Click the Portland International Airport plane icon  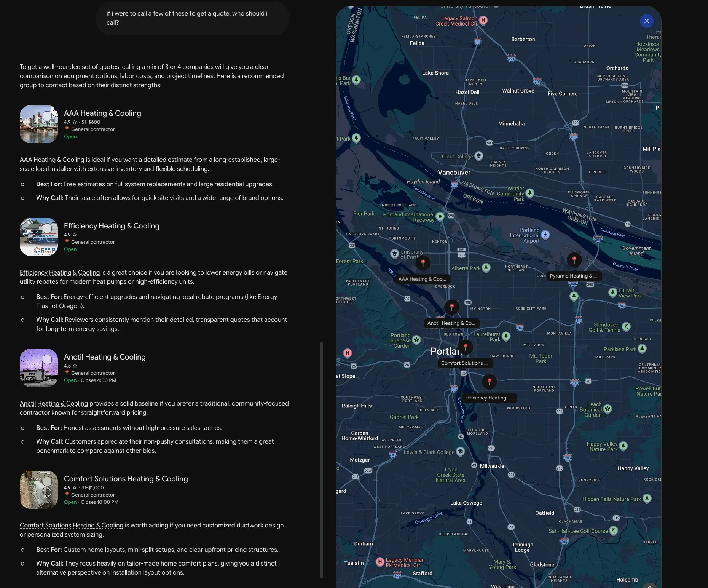tap(545, 235)
